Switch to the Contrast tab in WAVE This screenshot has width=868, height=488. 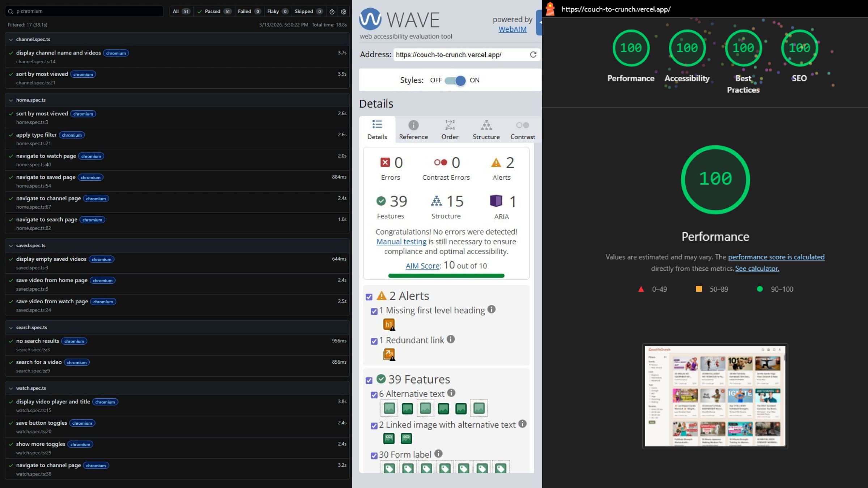click(522, 130)
